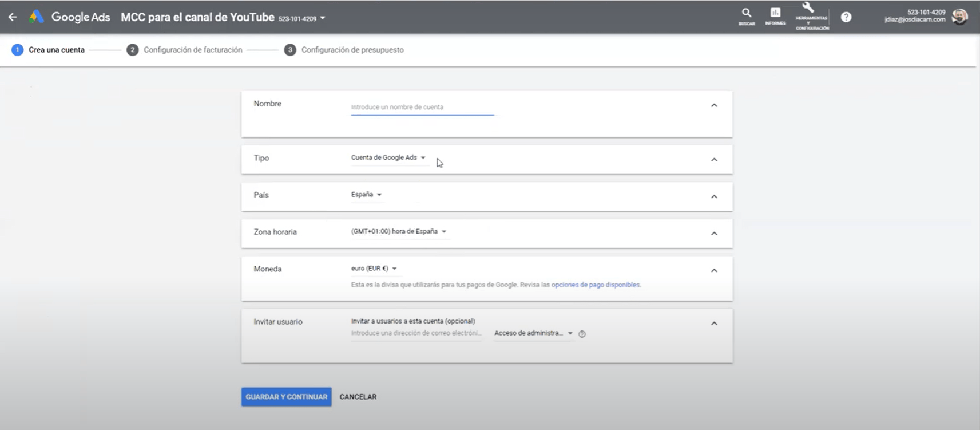Click the access level help icon
Viewport: 980px width, 430px height.
[582, 334]
